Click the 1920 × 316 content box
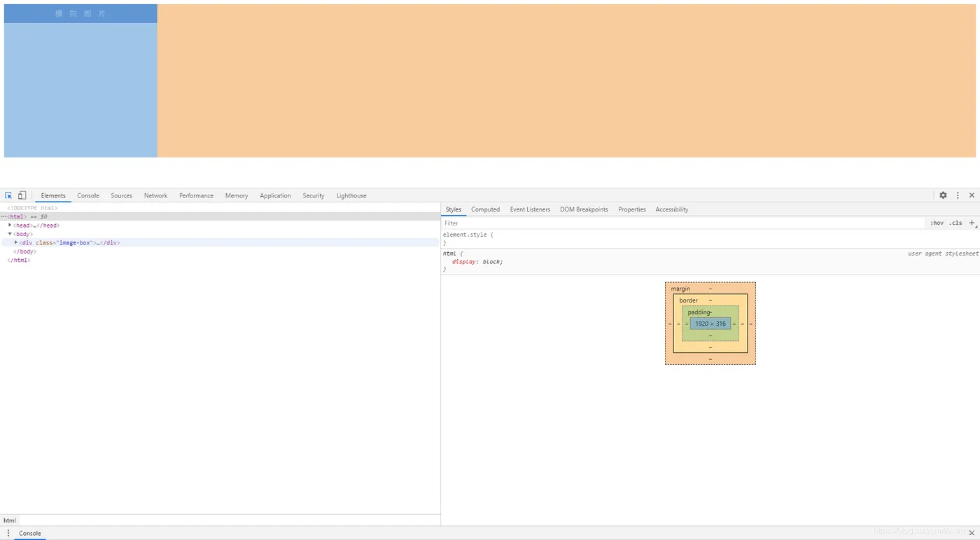 [710, 324]
